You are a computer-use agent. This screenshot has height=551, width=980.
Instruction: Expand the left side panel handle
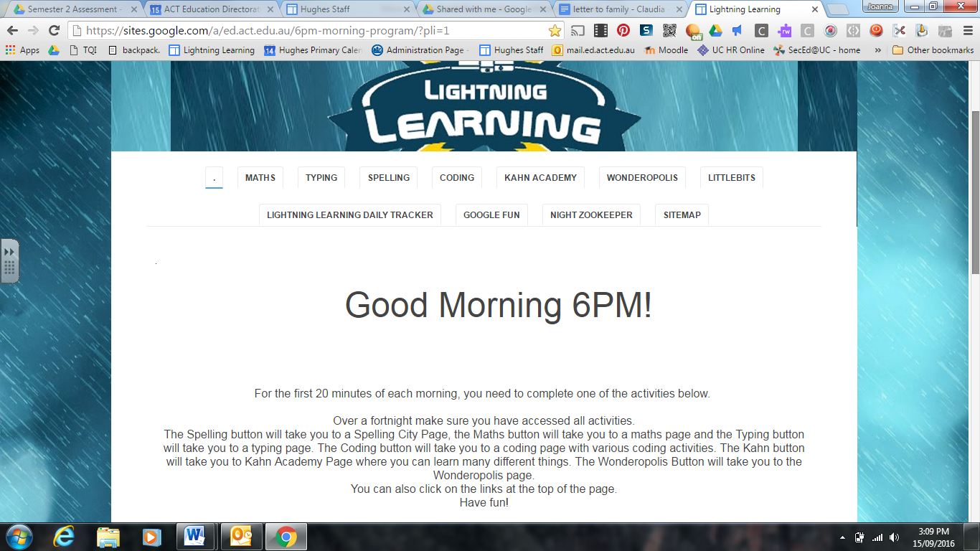point(9,261)
